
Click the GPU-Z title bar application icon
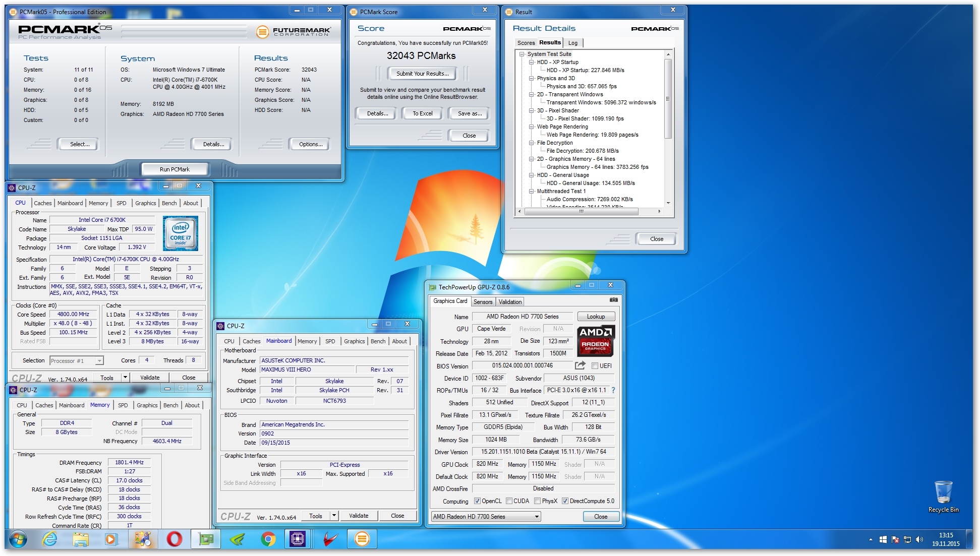432,287
